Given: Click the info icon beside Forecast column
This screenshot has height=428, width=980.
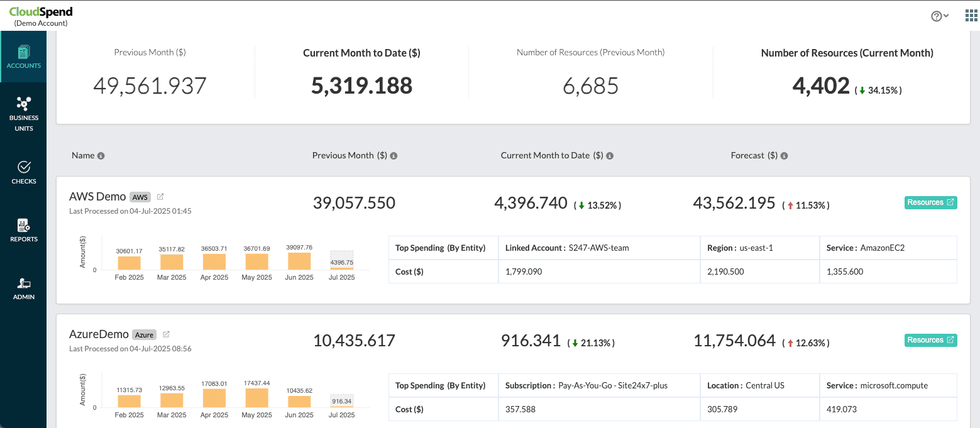Looking at the screenshot, I should click(784, 156).
